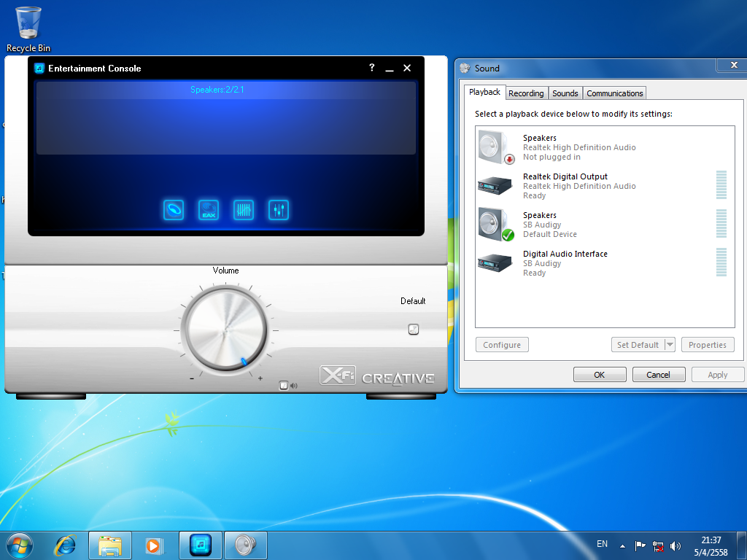This screenshot has height=560, width=747.
Task: Click the Entertainment Console taskbar button
Action: [x=201, y=545]
